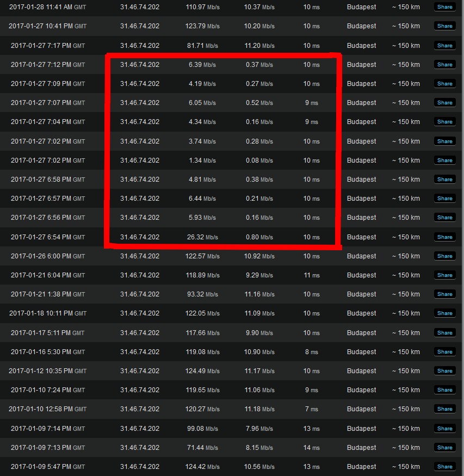Share the 26.32 Mb/s download result

click(444, 237)
